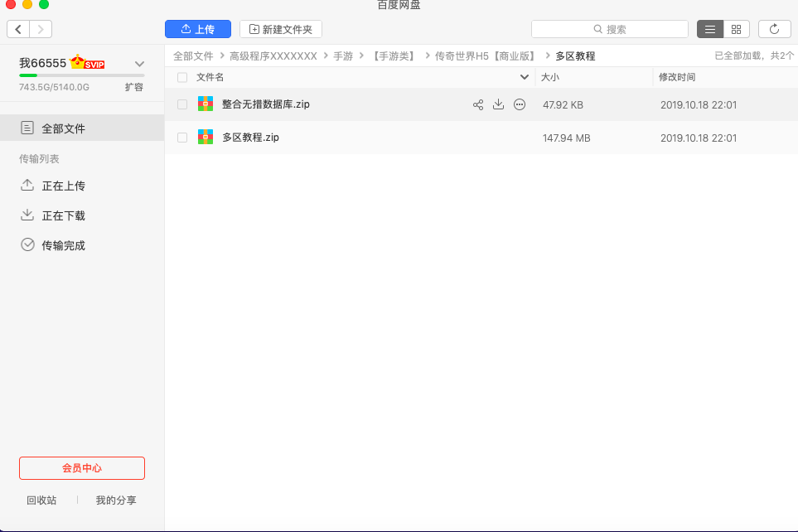Image resolution: width=798 pixels, height=532 pixels.
Task: Click the 743.5G/5140.0G storage text
Action: [54, 87]
